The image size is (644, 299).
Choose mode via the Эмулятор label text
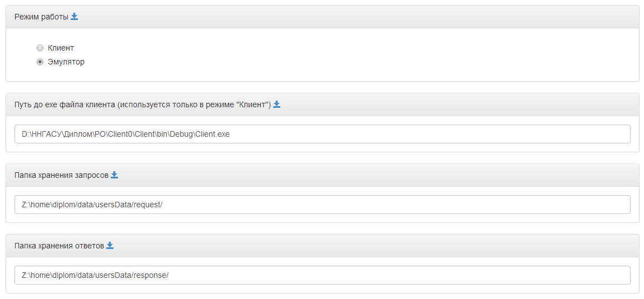tap(66, 62)
